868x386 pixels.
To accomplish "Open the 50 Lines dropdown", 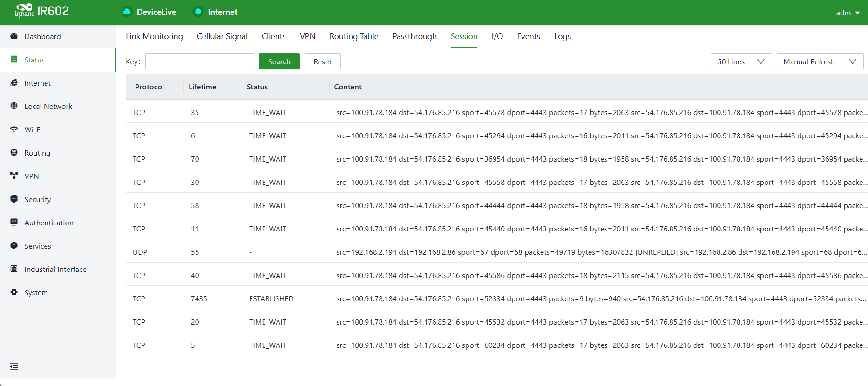I will tap(741, 61).
